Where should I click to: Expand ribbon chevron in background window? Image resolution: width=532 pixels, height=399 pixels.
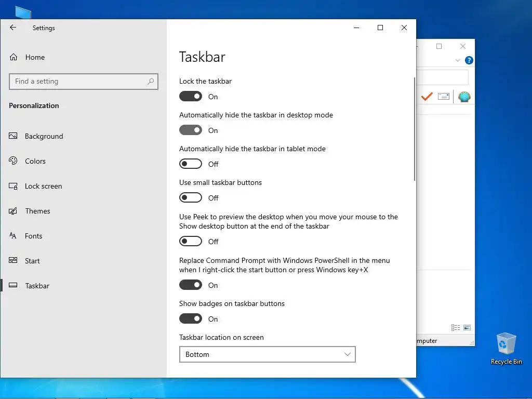[x=457, y=60]
